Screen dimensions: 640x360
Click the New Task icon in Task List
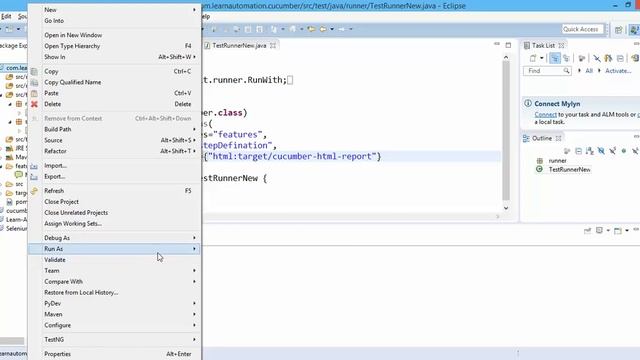pyautogui.click(x=533, y=58)
